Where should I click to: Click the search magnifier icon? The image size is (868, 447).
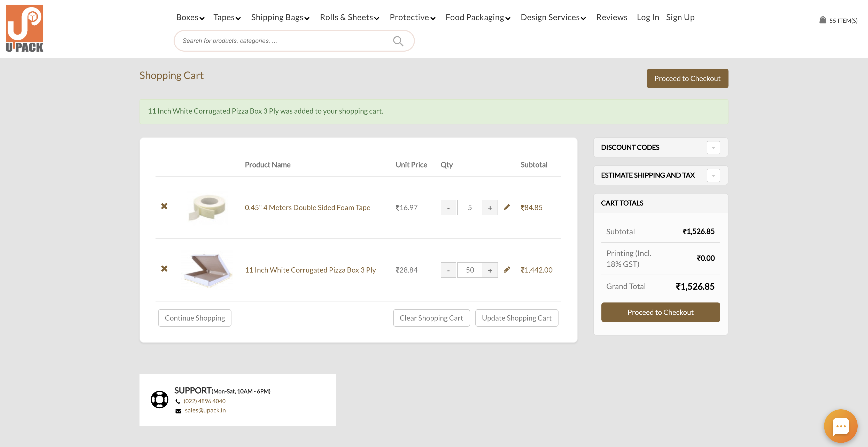(x=398, y=41)
